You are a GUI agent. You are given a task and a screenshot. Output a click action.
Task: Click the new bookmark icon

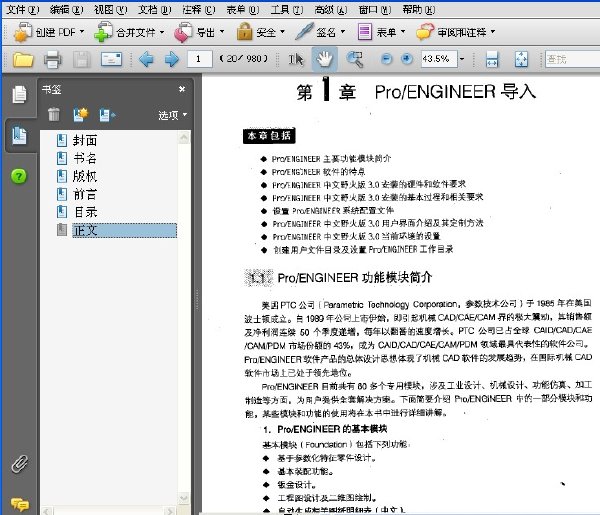pyautogui.click(x=81, y=114)
